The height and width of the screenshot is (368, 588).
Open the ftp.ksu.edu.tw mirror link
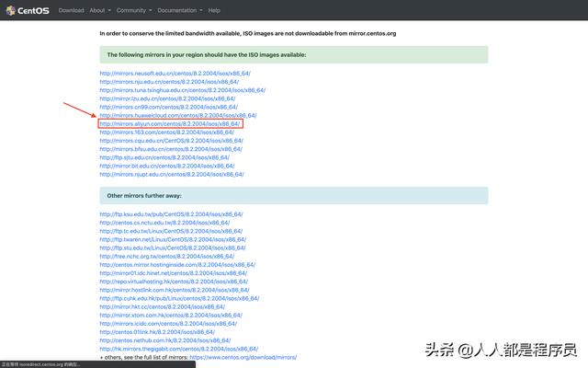tap(172, 214)
